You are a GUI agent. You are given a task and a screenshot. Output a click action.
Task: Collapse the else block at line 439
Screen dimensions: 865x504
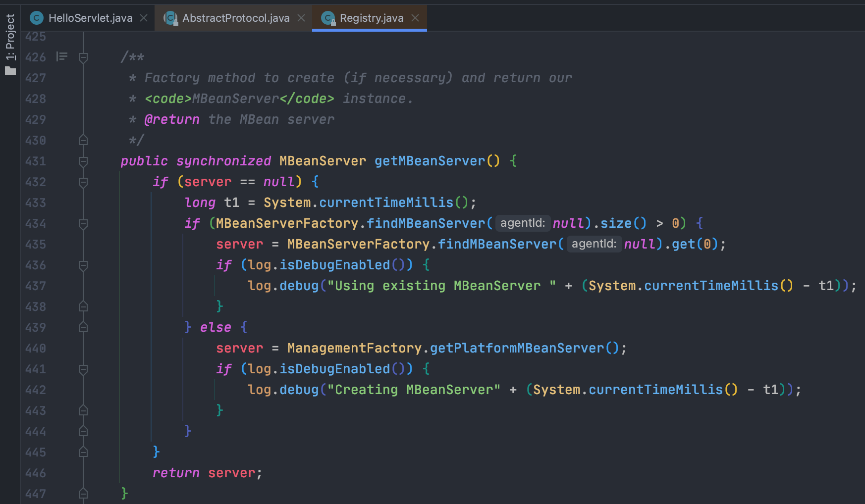click(83, 328)
